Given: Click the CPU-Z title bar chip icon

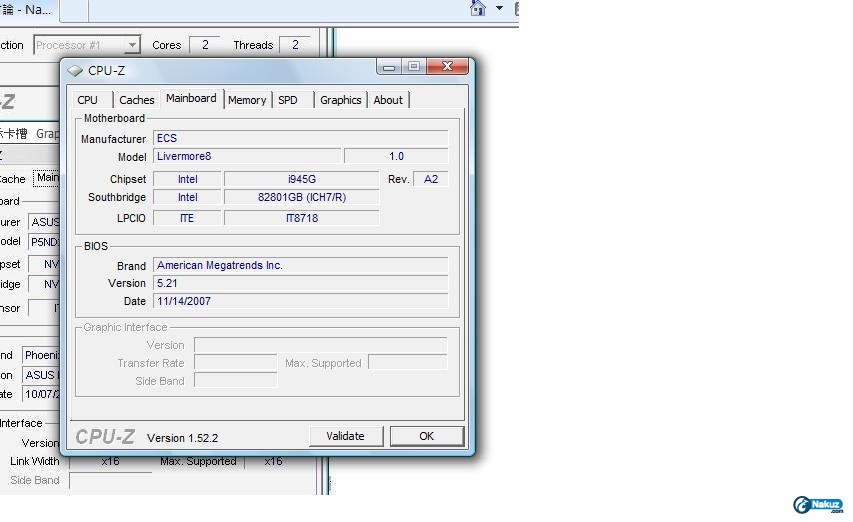Looking at the screenshot, I should [x=76, y=70].
